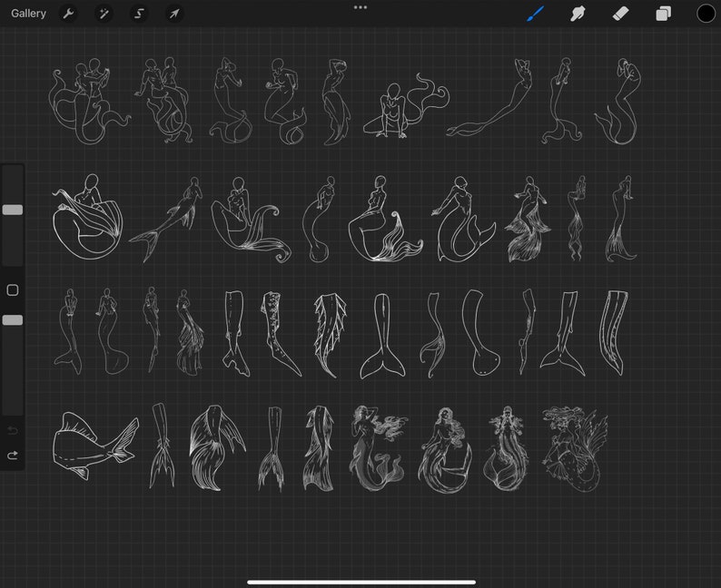Tap the kneeling mermaid sketch on canvas
This screenshot has width=721, height=588.
tap(405, 105)
